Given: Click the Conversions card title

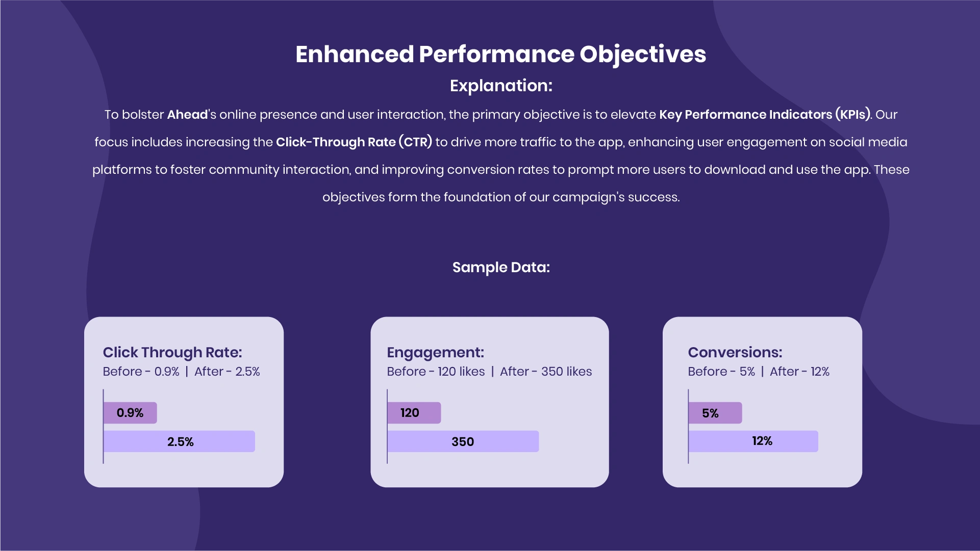Looking at the screenshot, I should click(735, 352).
